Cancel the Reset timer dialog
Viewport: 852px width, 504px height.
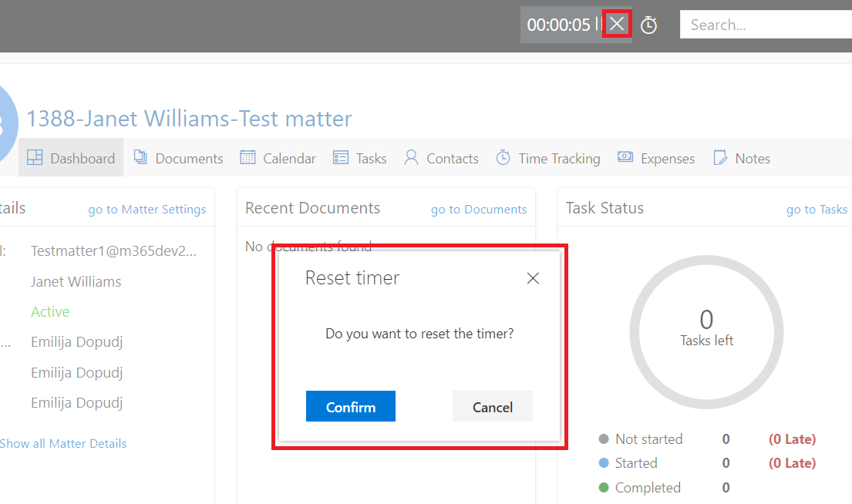[x=492, y=407]
